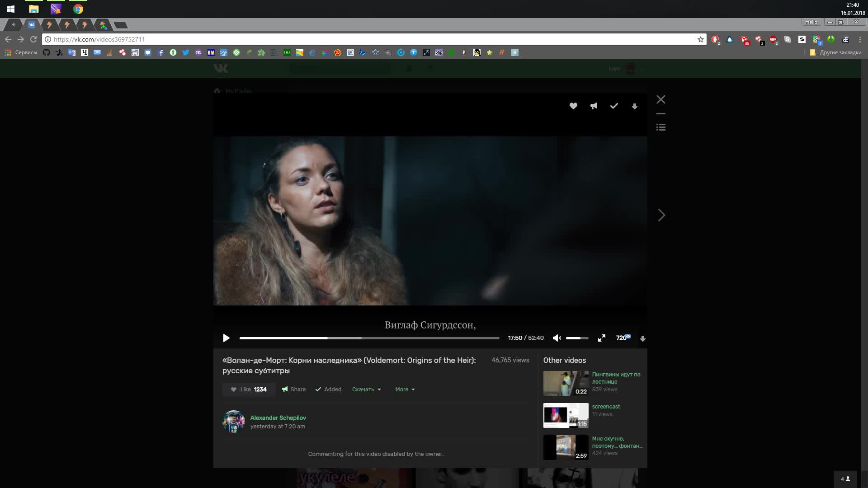The height and width of the screenshot is (488, 868).
Task: Open the Reddit bookmark
Action: [135, 52]
